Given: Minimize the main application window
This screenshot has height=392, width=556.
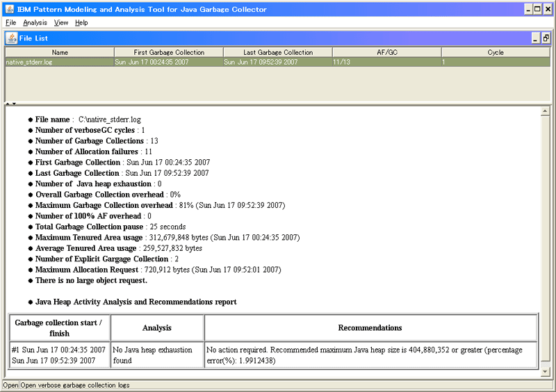Looking at the screenshot, I should tap(528, 9).
